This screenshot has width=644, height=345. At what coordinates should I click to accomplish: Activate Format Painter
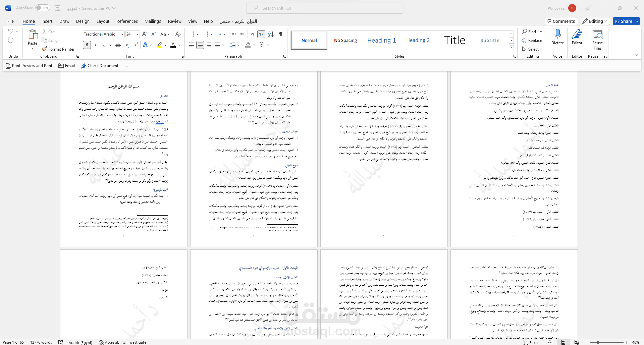tap(58, 49)
